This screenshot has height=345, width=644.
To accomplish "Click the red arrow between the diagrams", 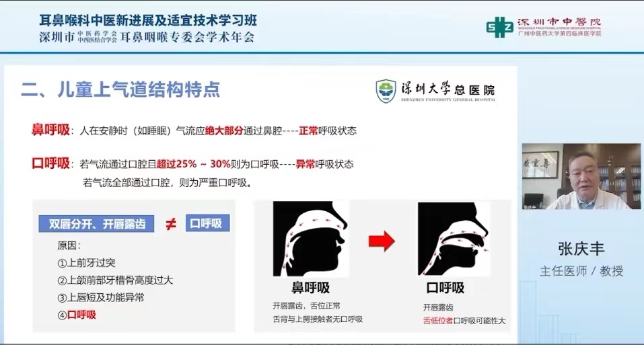I will coord(382,241).
